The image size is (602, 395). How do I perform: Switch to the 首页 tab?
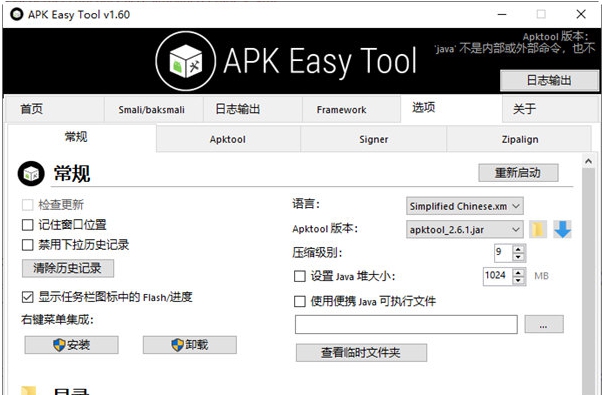54,109
